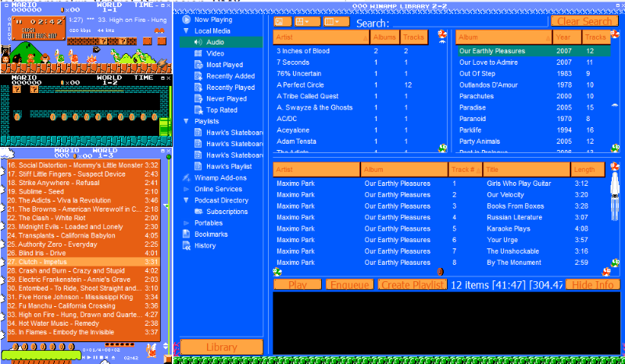The height and width of the screenshot is (364, 625).
Task: Click the Hide Info button
Action: tap(593, 284)
